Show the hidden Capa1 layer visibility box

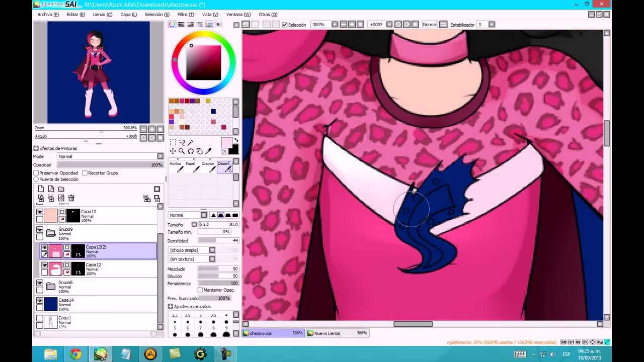[x=40, y=318]
